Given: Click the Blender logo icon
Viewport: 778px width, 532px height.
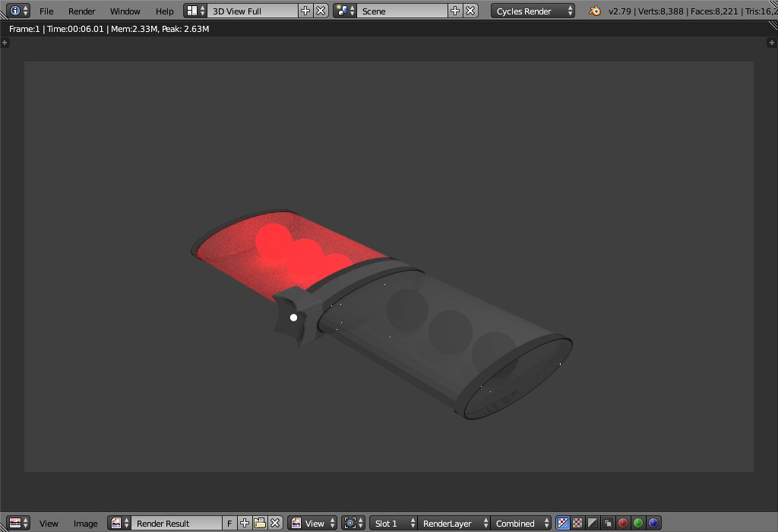Looking at the screenshot, I should tap(594, 11).
